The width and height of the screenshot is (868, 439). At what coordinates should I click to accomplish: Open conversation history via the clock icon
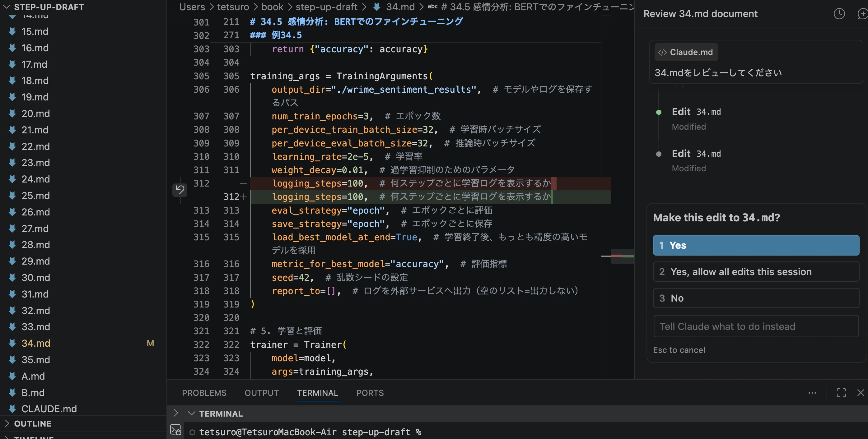click(x=839, y=14)
